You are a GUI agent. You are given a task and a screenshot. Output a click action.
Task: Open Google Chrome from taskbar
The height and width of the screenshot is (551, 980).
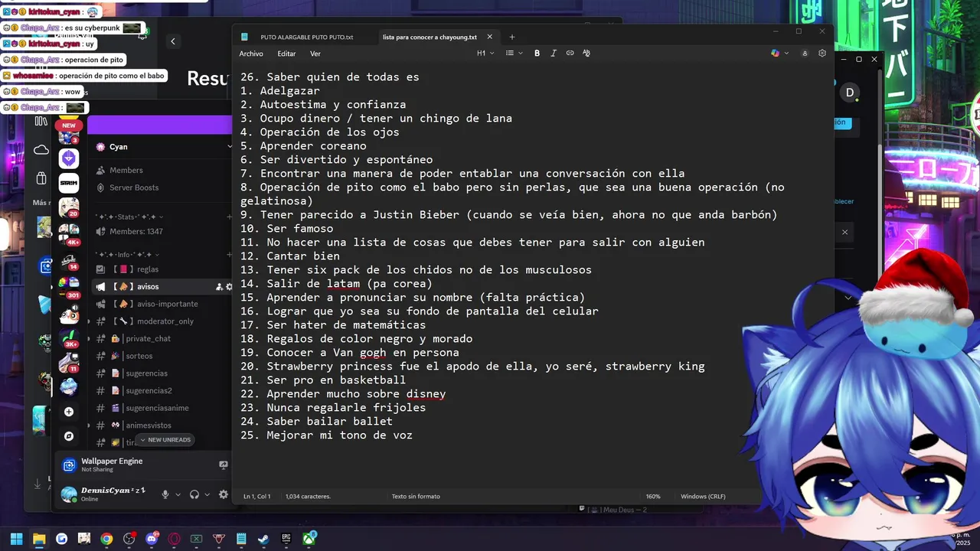106,539
